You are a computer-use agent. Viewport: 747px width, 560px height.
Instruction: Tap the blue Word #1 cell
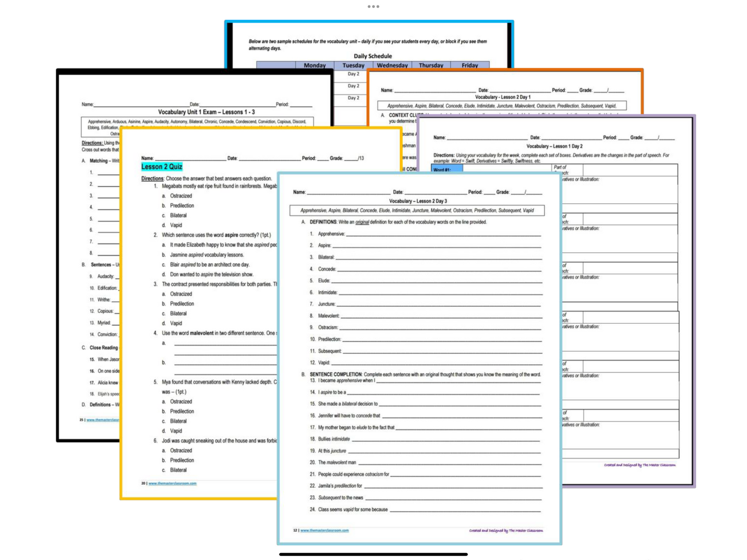447,169
